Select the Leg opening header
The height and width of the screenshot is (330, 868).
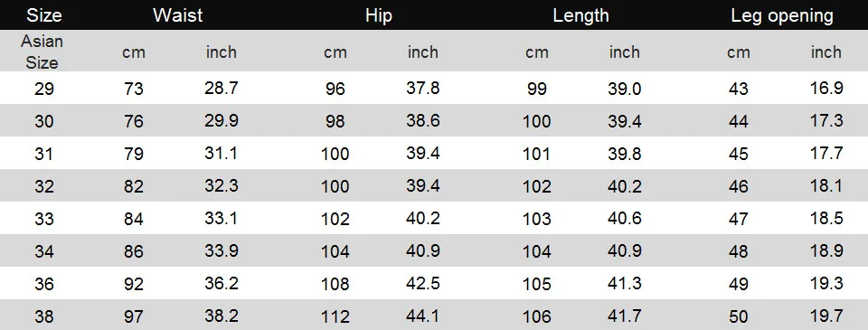tap(781, 15)
